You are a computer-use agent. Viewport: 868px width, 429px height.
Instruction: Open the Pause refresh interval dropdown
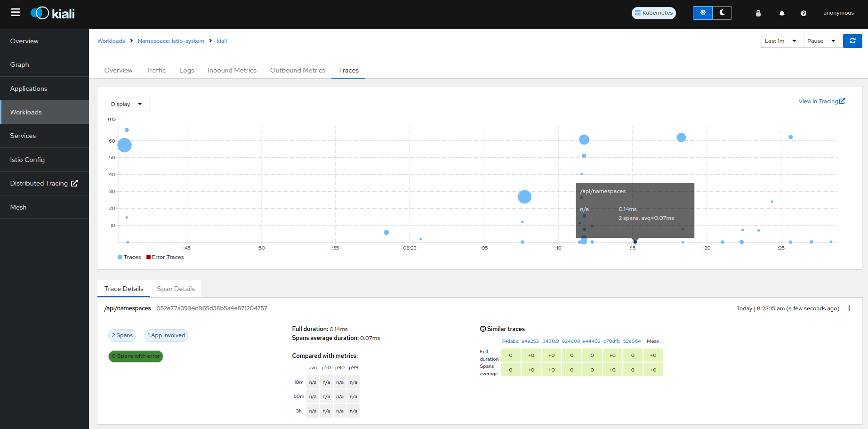(x=822, y=41)
